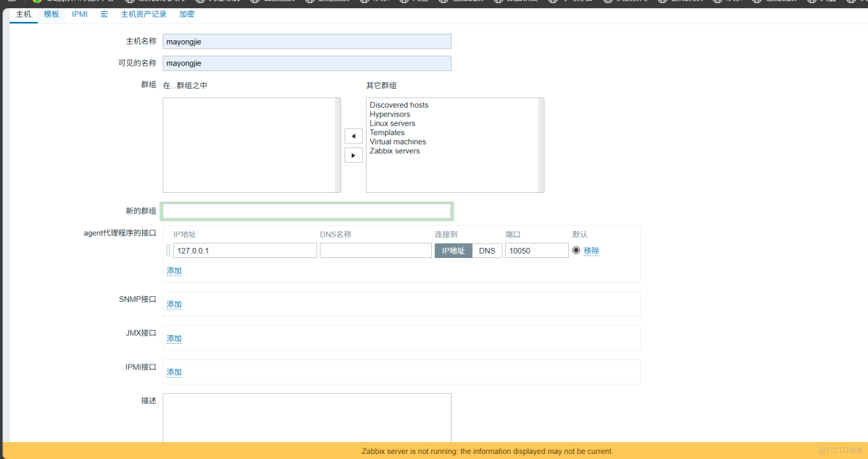Click the 主机名称 input field

[306, 42]
